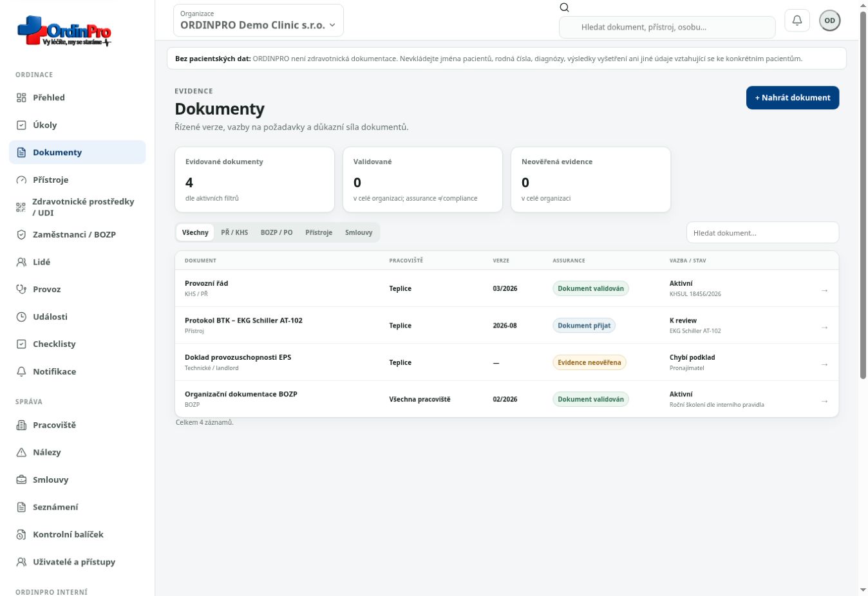
Task: Select the Smlouvy filter tab
Action: click(x=359, y=232)
